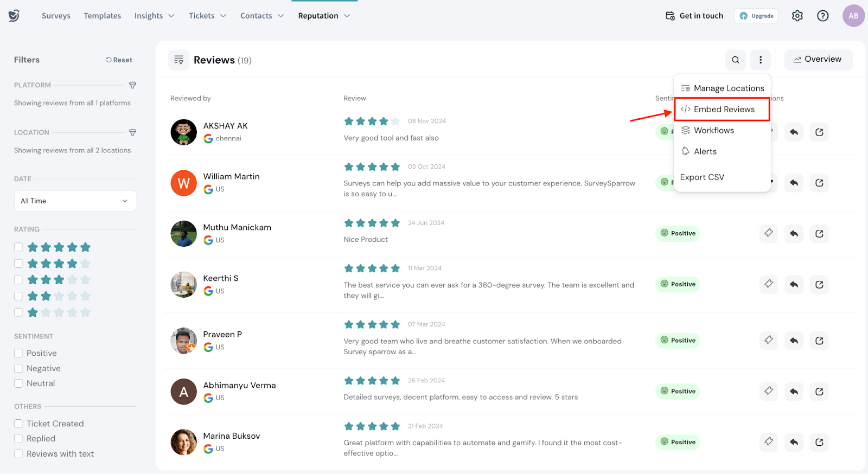
Task: Click ticket icon for Praveen P's review
Action: [x=768, y=341]
